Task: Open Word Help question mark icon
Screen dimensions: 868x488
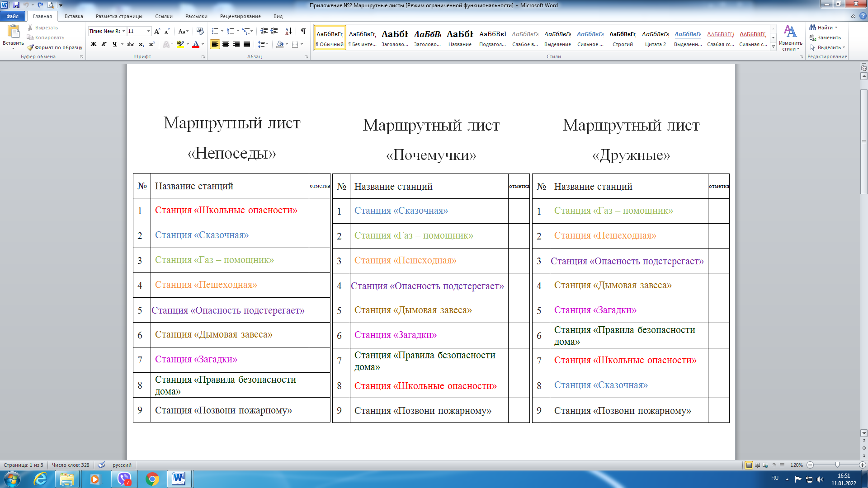Action: tap(863, 16)
